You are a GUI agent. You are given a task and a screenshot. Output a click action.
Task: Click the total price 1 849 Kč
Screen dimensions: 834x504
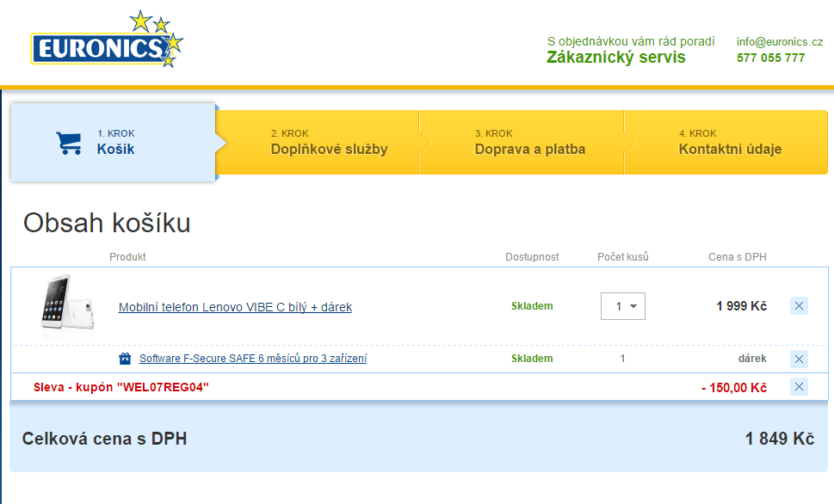[780, 439]
